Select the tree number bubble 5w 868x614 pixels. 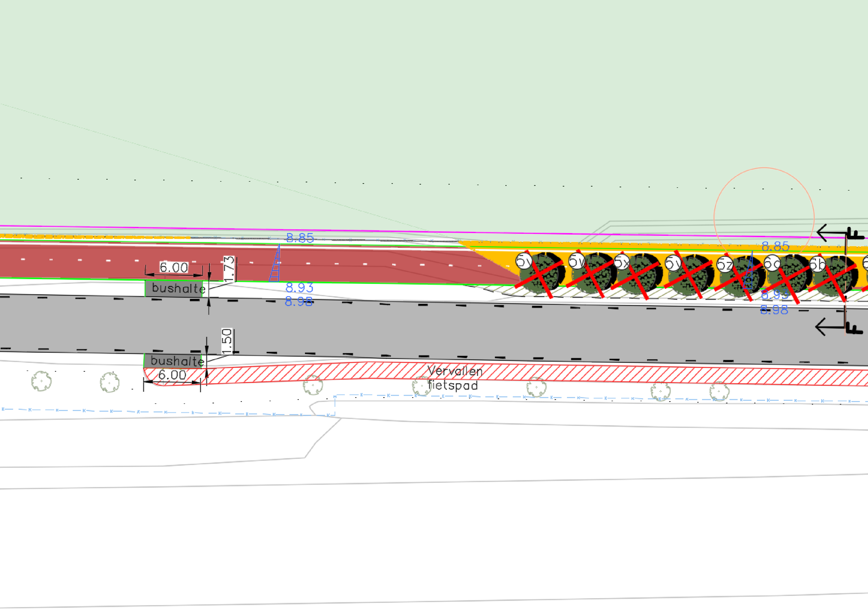pos(577,261)
